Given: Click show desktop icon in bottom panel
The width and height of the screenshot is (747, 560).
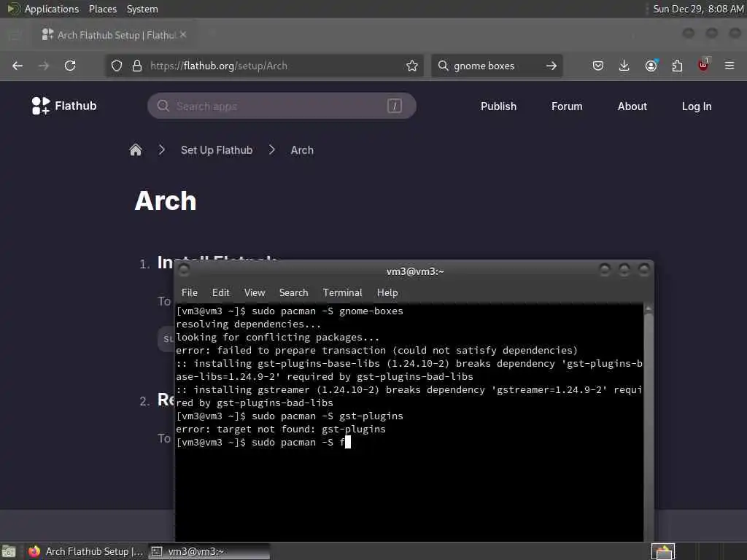Looking at the screenshot, I should pyautogui.click(x=8, y=551).
